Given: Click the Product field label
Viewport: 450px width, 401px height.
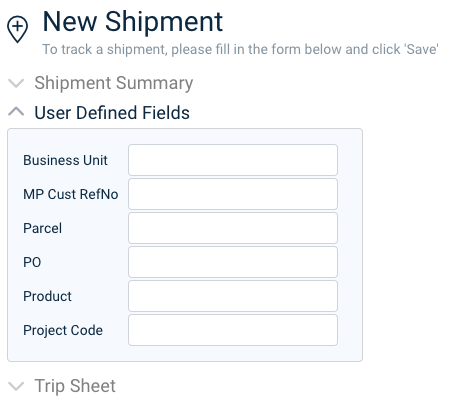Looking at the screenshot, I should (47, 296).
